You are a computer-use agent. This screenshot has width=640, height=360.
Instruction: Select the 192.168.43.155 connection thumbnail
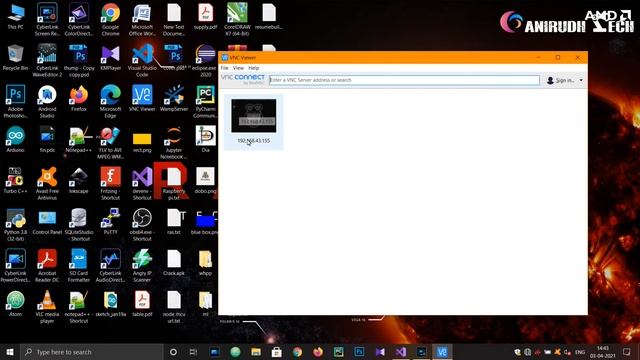[x=253, y=116]
